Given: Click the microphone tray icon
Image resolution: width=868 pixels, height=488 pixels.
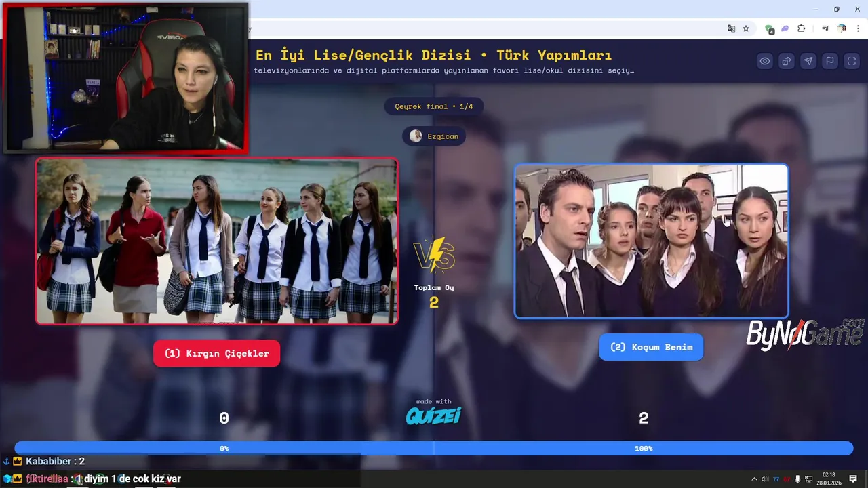Looking at the screenshot, I should pyautogui.click(x=797, y=479).
